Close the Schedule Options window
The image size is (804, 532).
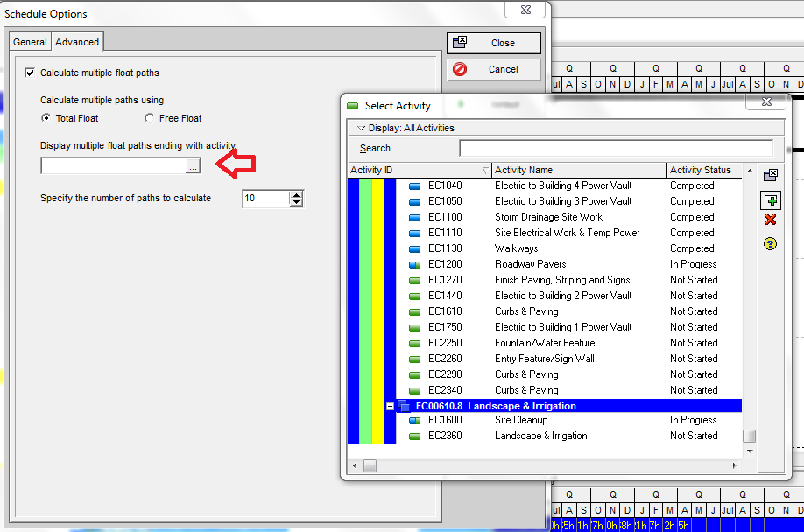[525, 10]
